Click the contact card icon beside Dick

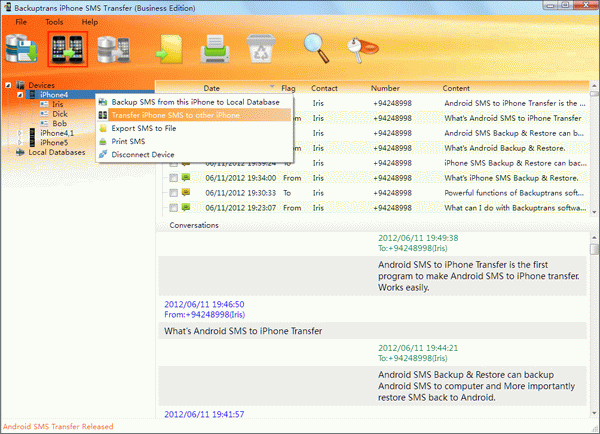pyautogui.click(x=44, y=114)
